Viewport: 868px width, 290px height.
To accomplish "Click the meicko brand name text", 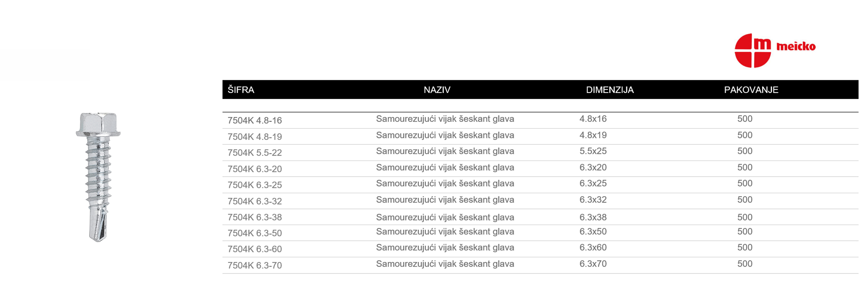I will 796,47.
